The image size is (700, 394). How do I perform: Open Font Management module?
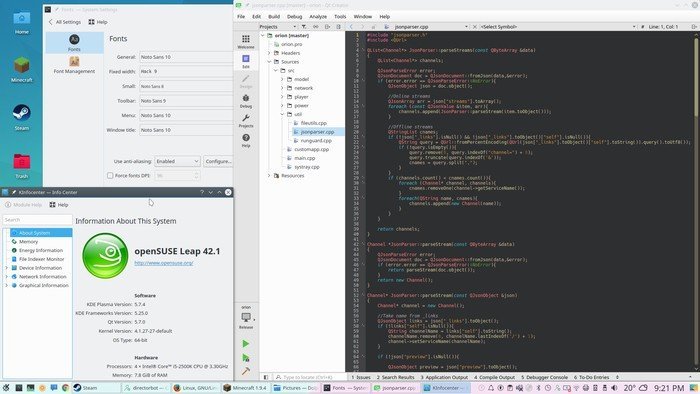74,65
